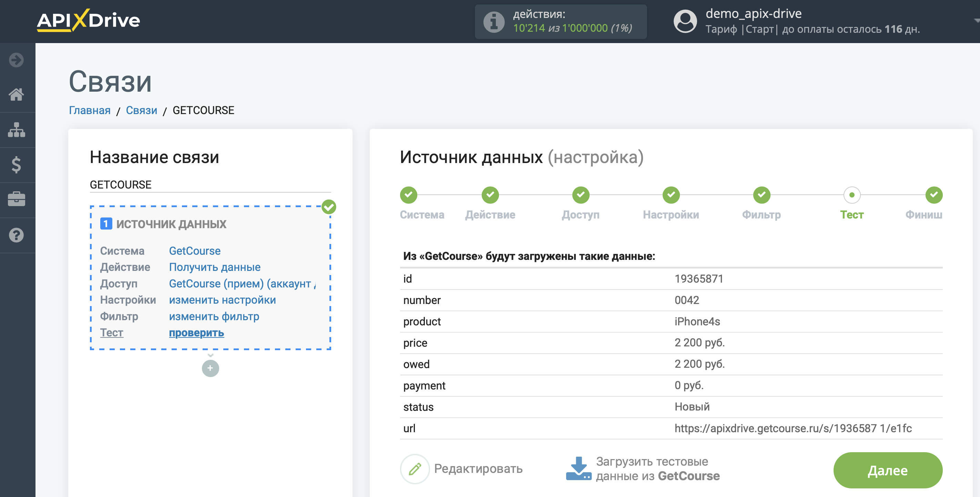Select the current Тест step marker
Screen dimensions: 980x497
tap(852, 195)
